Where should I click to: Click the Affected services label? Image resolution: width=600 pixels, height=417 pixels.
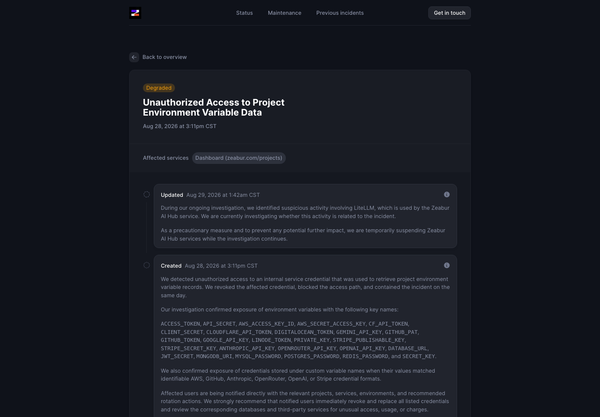pyautogui.click(x=166, y=158)
